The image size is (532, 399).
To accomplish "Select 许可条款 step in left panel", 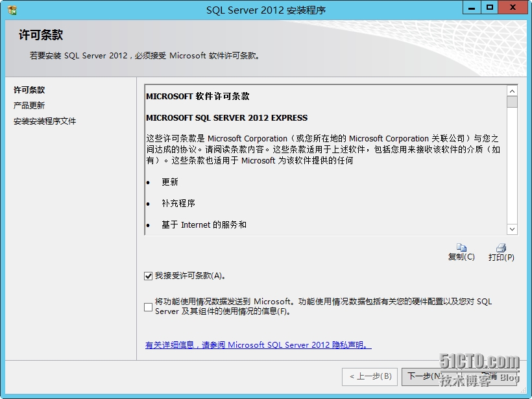I will pos(29,90).
